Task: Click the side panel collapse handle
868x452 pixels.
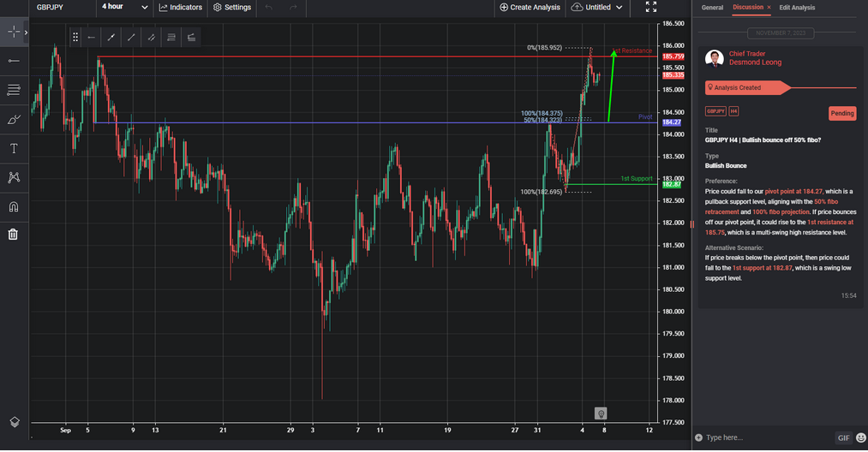Action: pos(692,224)
